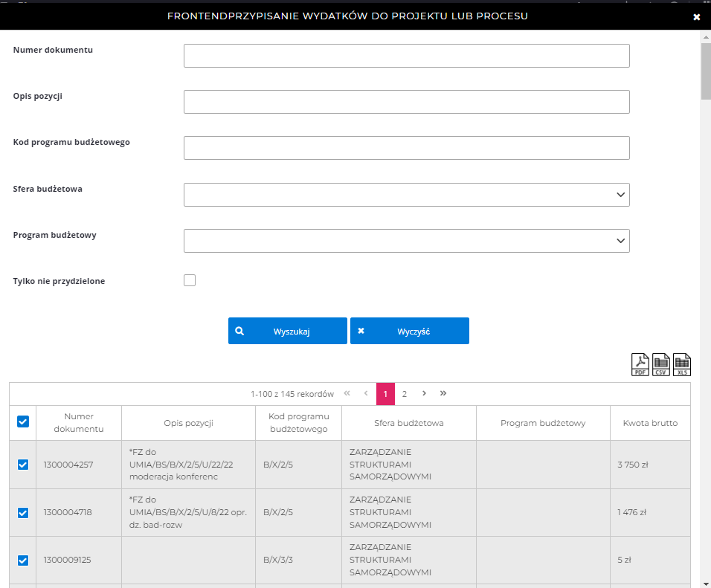Expand the 'Program budżetowy' dropdown
This screenshot has height=588, width=711.
[406, 241]
